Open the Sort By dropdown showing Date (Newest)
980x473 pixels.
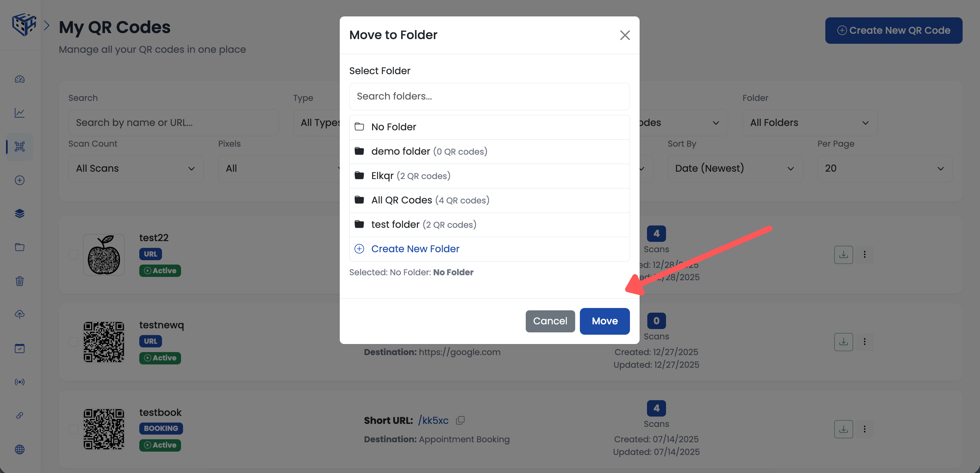pos(735,168)
